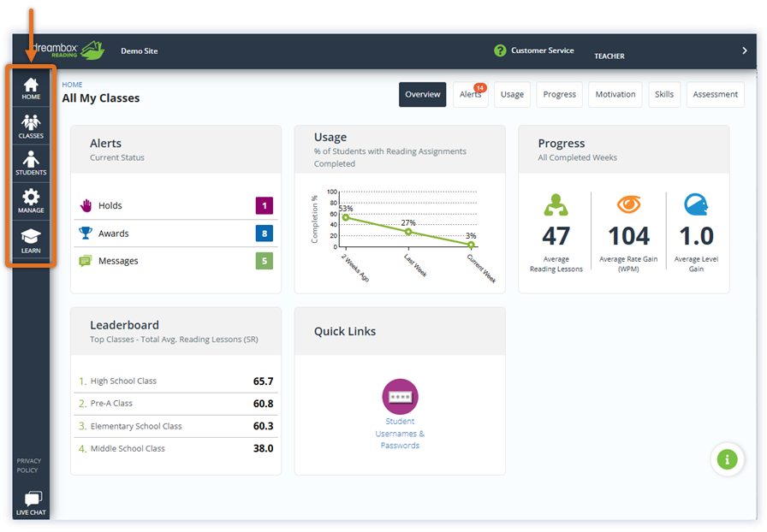Open the Privacy Policy link

click(28, 464)
